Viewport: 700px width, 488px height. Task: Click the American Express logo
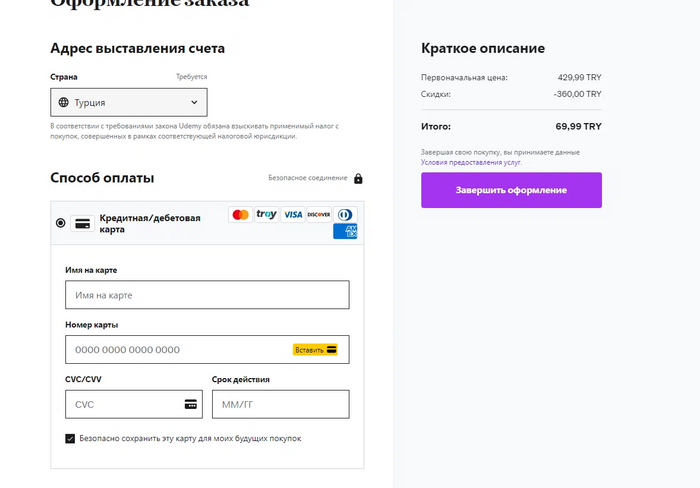point(345,232)
